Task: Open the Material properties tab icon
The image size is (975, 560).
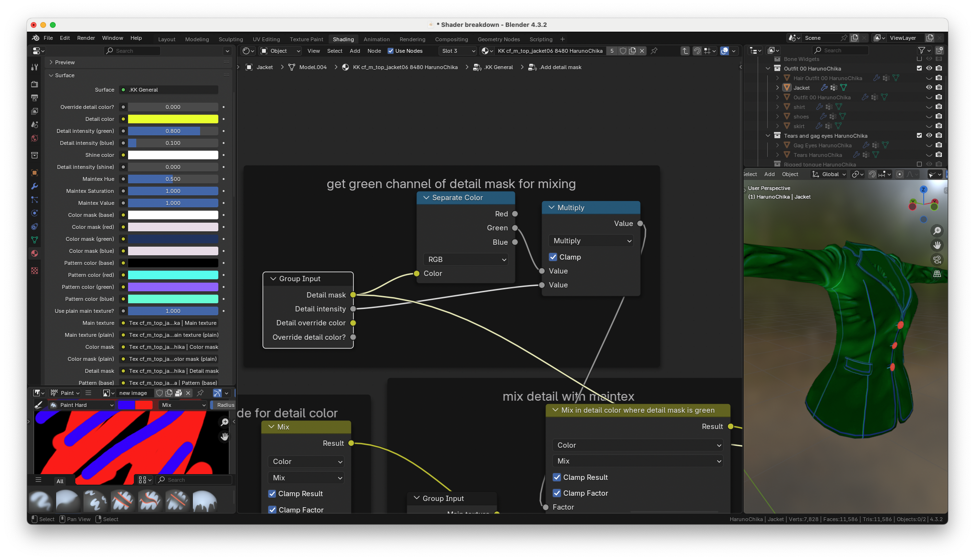Action: click(35, 253)
